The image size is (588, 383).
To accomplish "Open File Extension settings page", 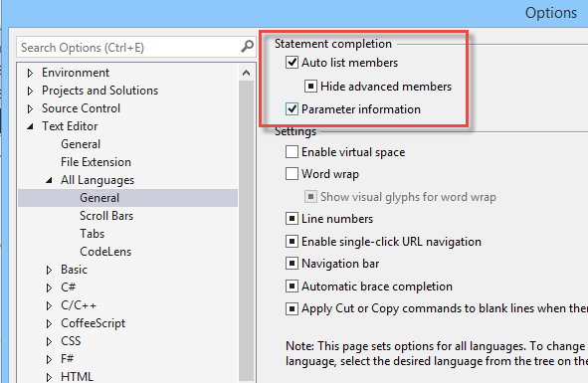I will pyautogui.click(x=96, y=162).
